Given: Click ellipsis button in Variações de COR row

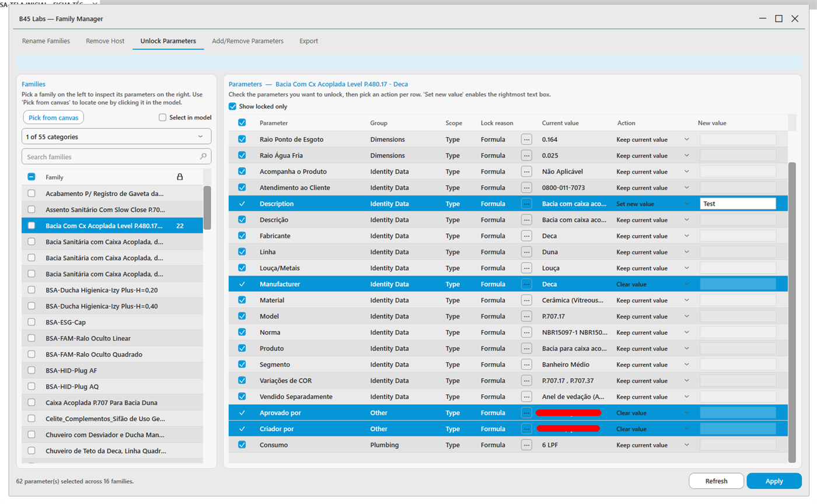Looking at the screenshot, I should (527, 380).
